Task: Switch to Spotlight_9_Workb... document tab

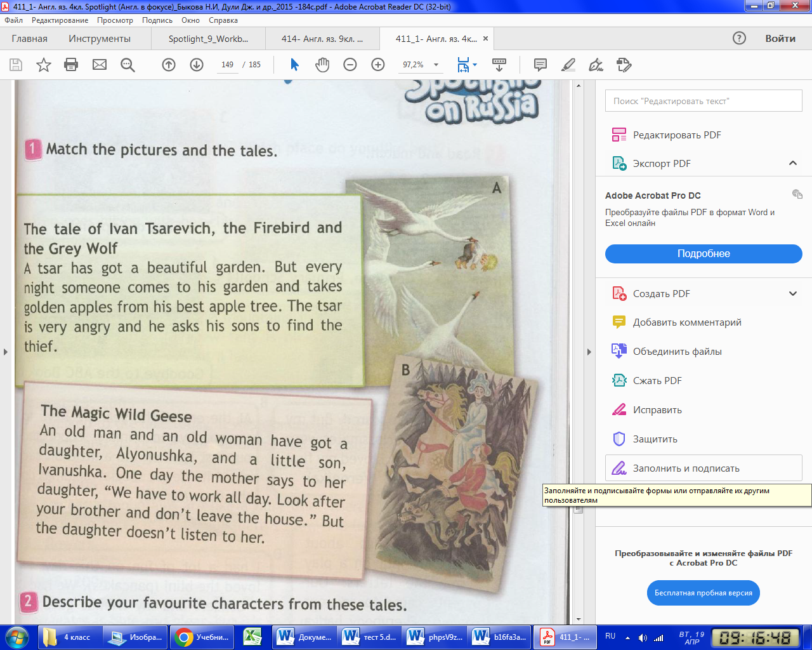Action: (208, 39)
